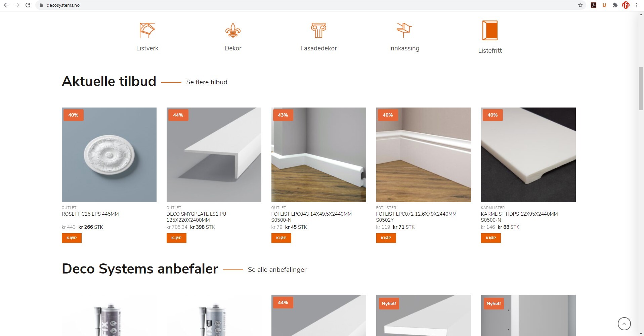Buy the Rosett C25 EPS 445mm
This screenshot has height=336, width=644.
coord(72,238)
